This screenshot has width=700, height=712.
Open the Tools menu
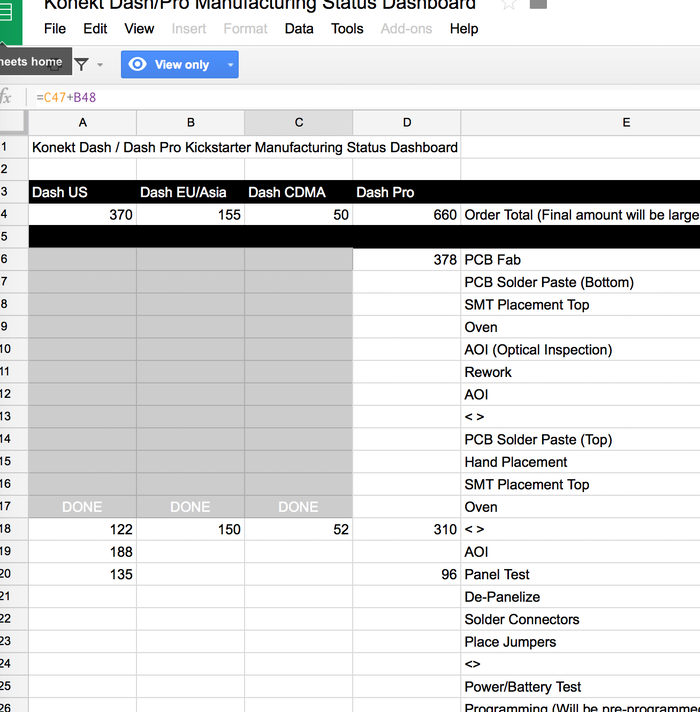[x=347, y=29]
